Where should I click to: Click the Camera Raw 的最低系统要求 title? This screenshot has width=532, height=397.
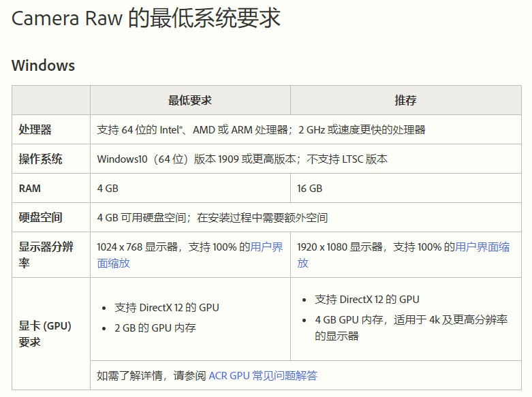(146, 18)
